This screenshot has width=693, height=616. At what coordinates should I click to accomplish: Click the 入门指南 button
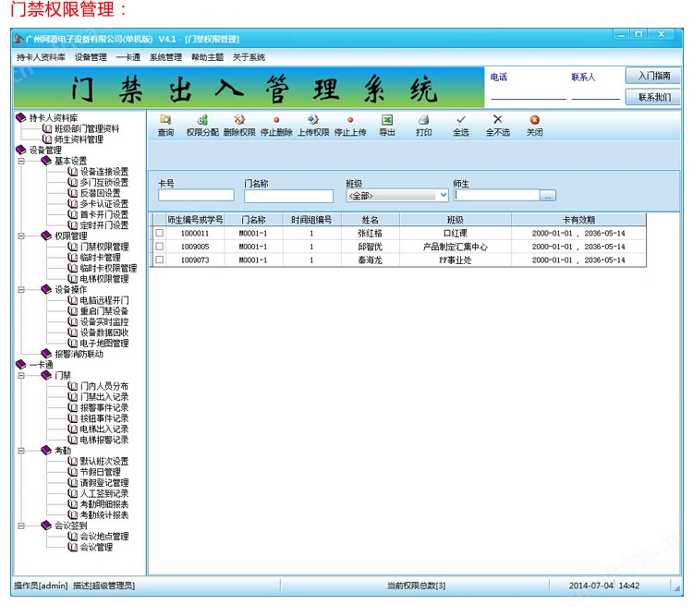coord(654,76)
